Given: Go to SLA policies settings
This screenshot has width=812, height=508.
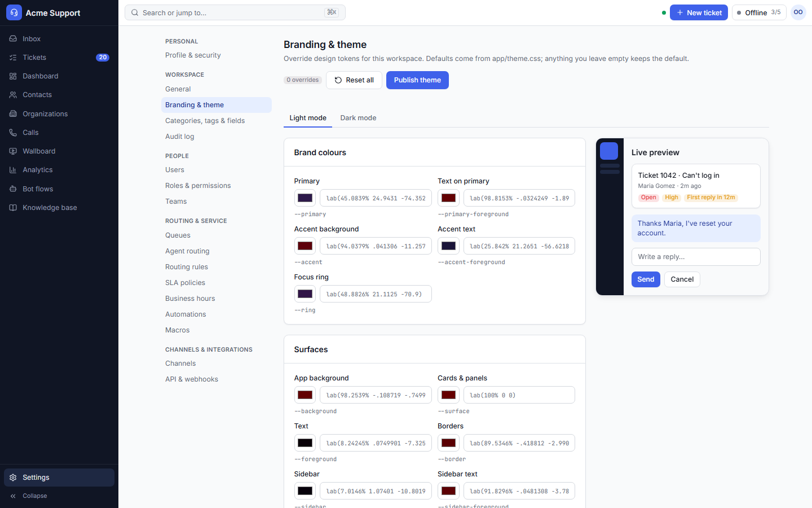Looking at the screenshot, I should click(217, 283).
